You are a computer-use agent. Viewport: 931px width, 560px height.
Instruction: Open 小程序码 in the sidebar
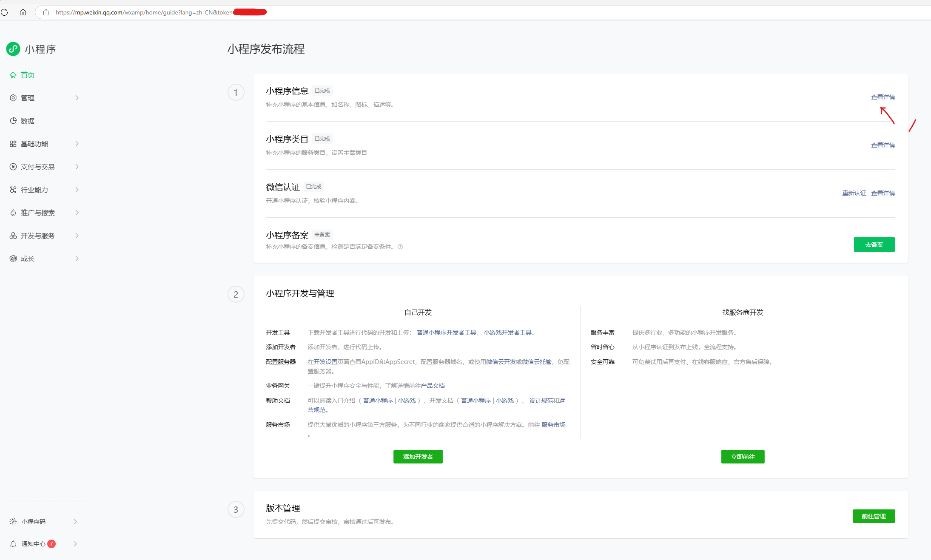tap(34, 522)
